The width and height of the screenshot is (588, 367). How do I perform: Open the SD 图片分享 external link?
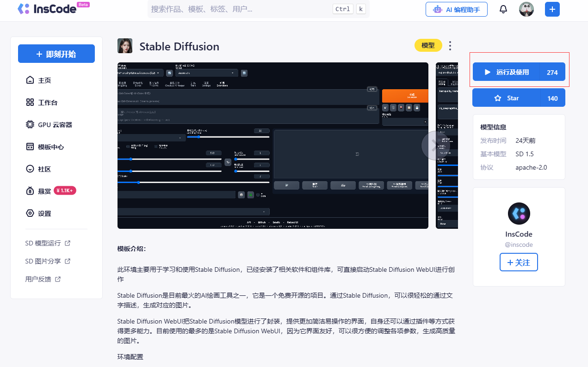pos(48,261)
